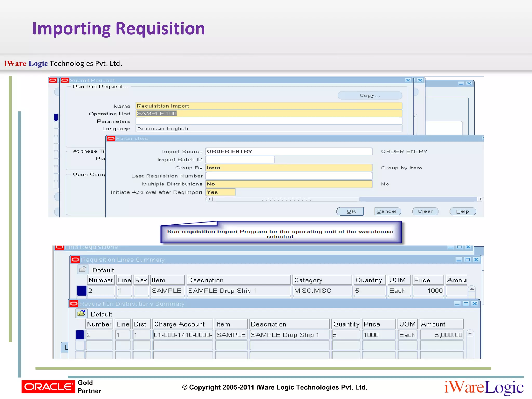Click the Oracle icon of Requisition Lines Summary

point(75,260)
